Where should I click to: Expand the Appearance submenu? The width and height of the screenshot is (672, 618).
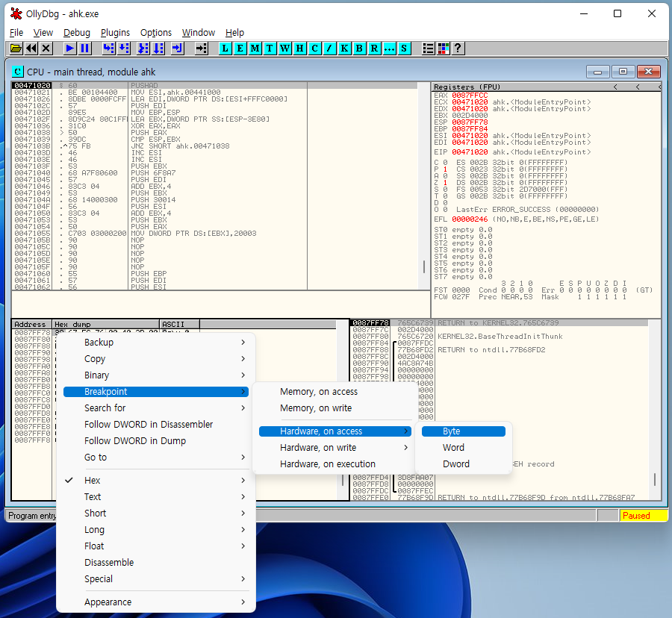(156, 602)
